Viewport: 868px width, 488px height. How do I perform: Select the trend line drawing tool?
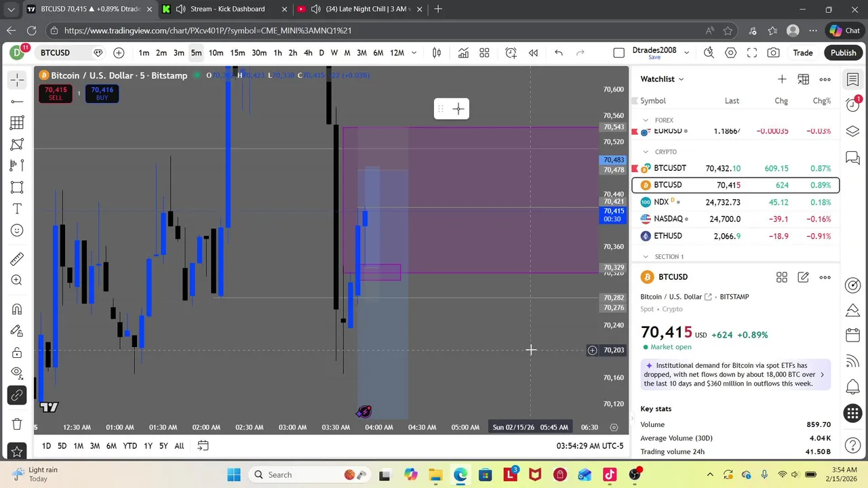click(x=17, y=102)
